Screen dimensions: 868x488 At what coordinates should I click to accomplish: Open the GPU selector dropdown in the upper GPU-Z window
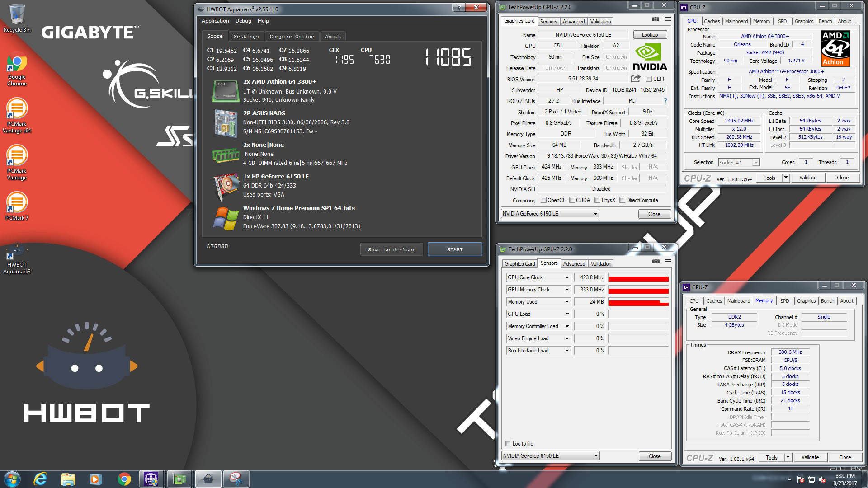point(550,214)
